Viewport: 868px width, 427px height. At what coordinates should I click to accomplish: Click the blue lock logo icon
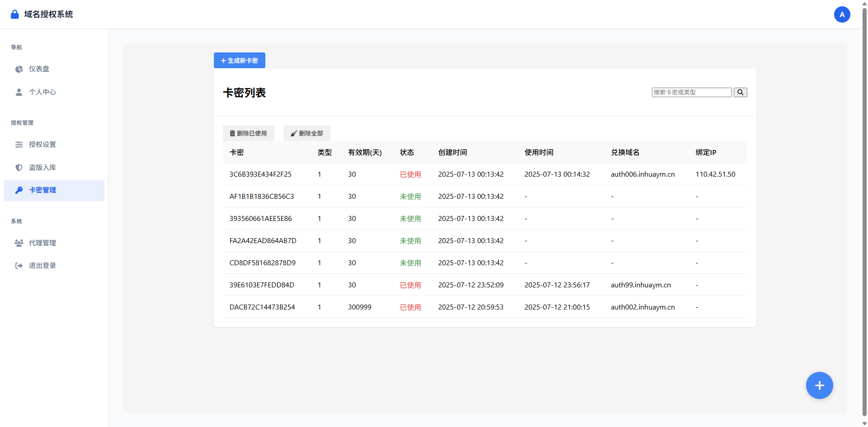click(x=15, y=14)
